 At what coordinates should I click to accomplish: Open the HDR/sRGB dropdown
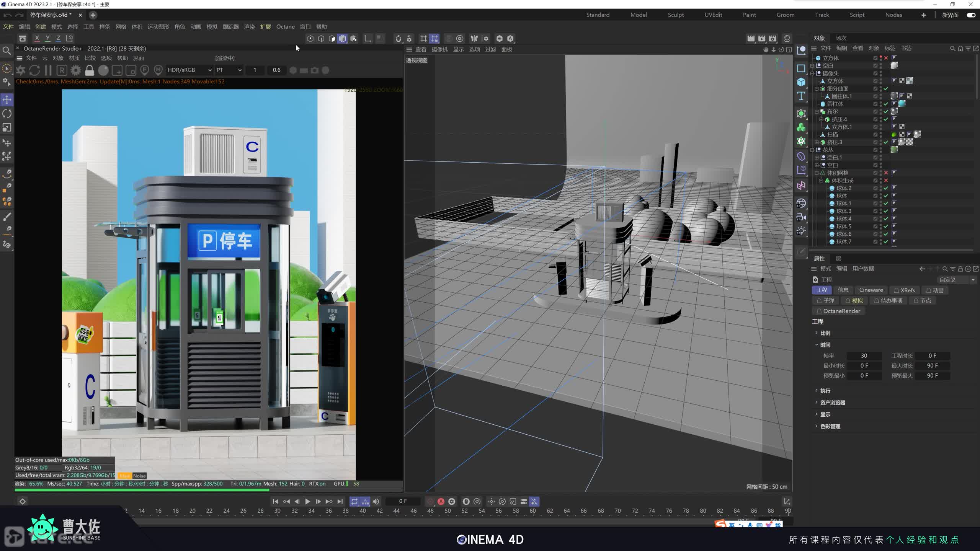click(x=189, y=70)
